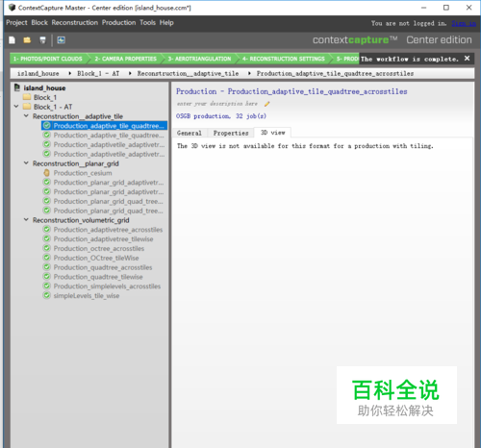481x448 pixels.
Task: Click the Save project toolbar icon
Action: coord(42,40)
